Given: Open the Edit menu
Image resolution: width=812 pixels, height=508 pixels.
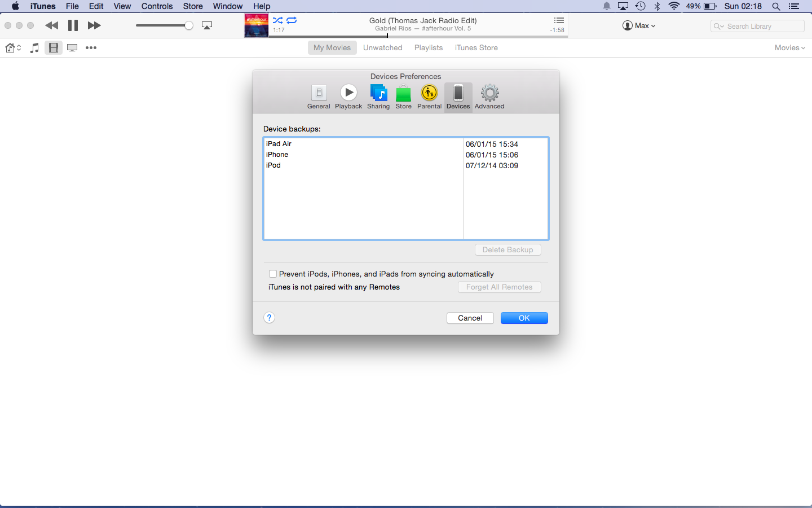Looking at the screenshot, I should point(96,6).
